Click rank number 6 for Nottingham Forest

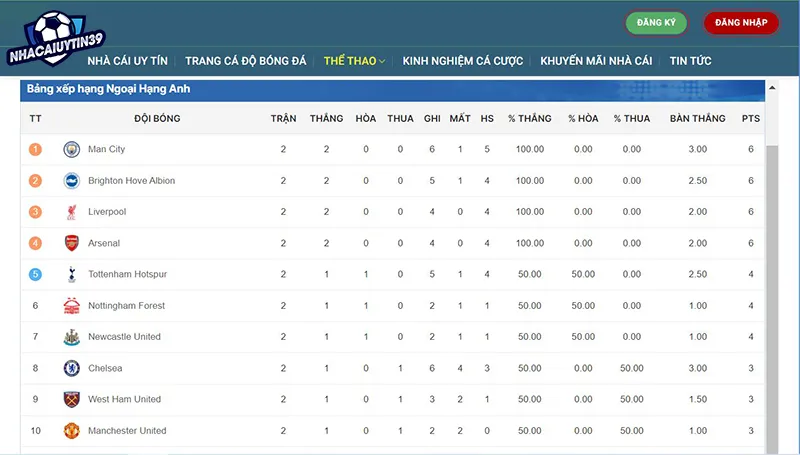(x=35, y=306)
